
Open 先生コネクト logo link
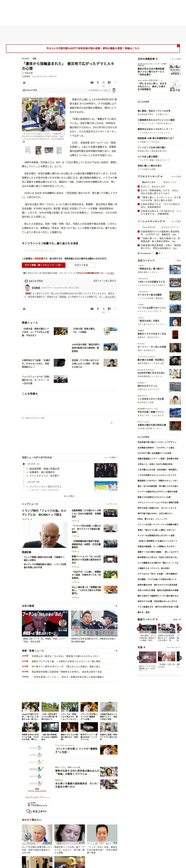(x=37, y=811)
